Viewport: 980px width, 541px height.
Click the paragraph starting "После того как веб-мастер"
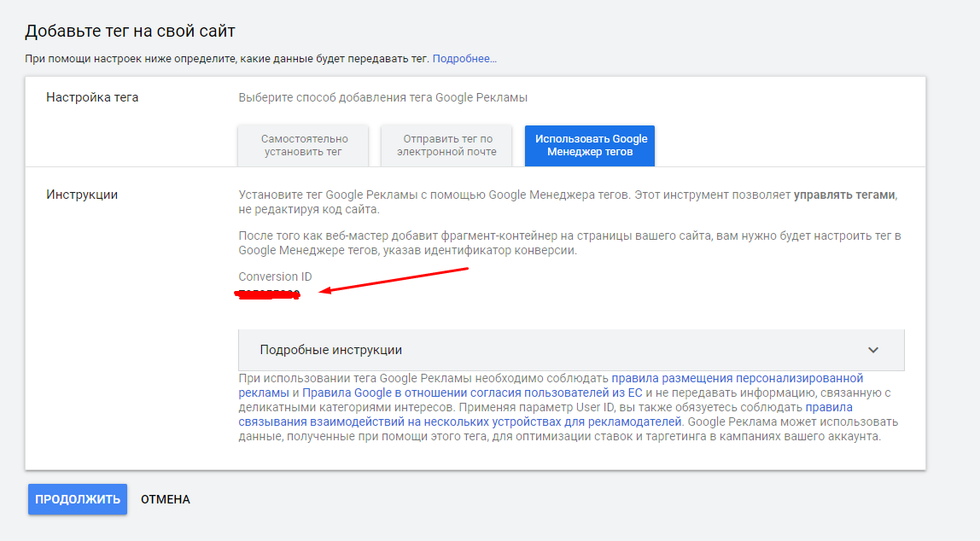point(569,242)
